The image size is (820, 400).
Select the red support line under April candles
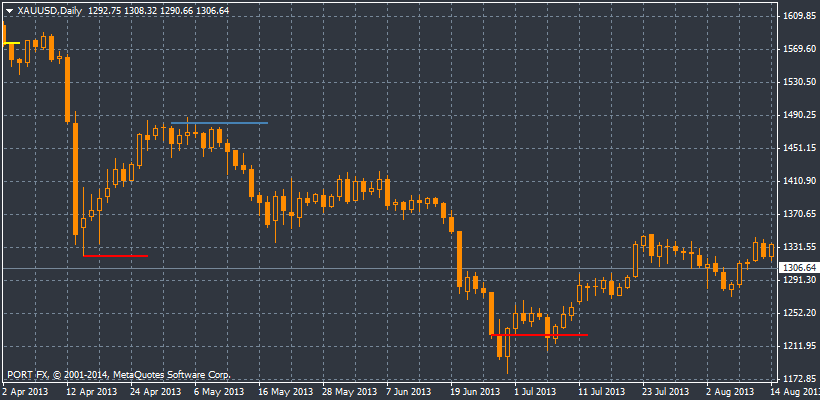[x=116, y=256]
